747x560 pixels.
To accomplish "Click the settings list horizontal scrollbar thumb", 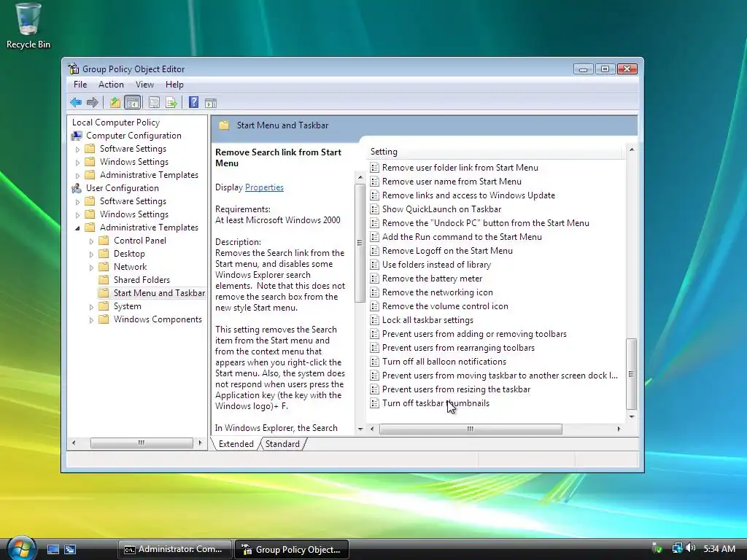I will tap(471, 429).
